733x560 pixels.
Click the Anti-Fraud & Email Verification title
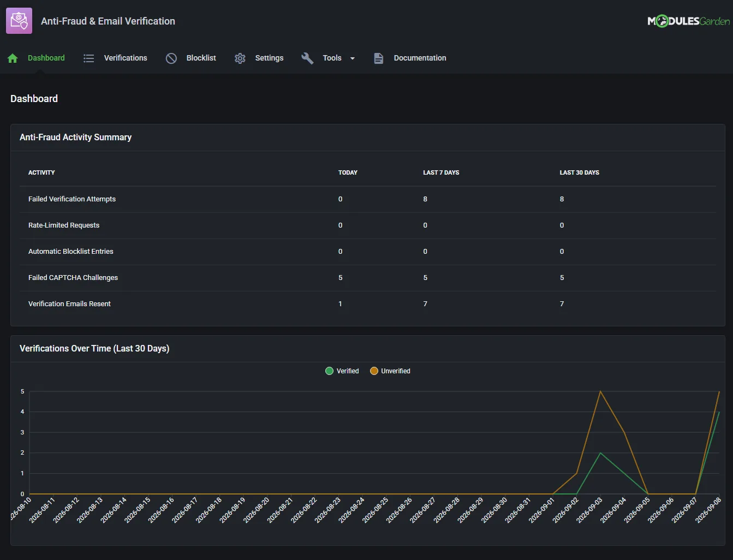[108, 21]
